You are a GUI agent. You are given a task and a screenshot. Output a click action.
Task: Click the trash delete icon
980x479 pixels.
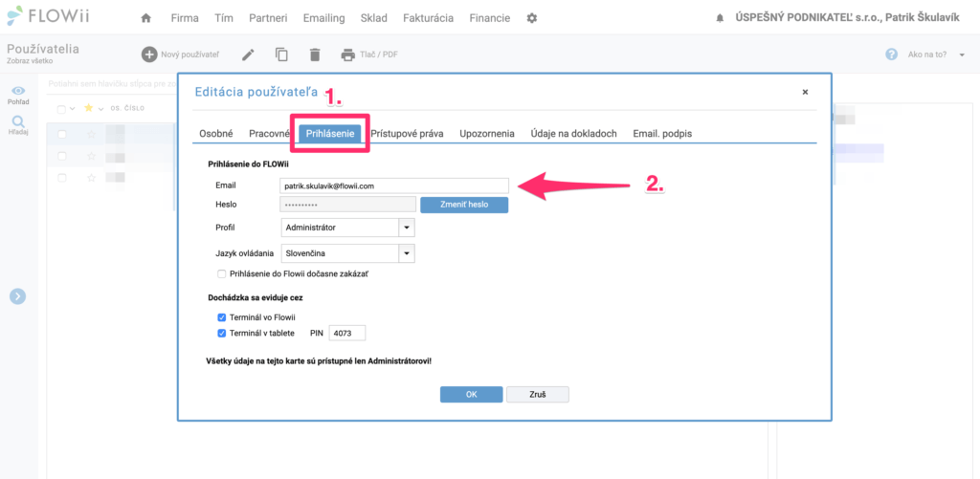coord(314,54)
